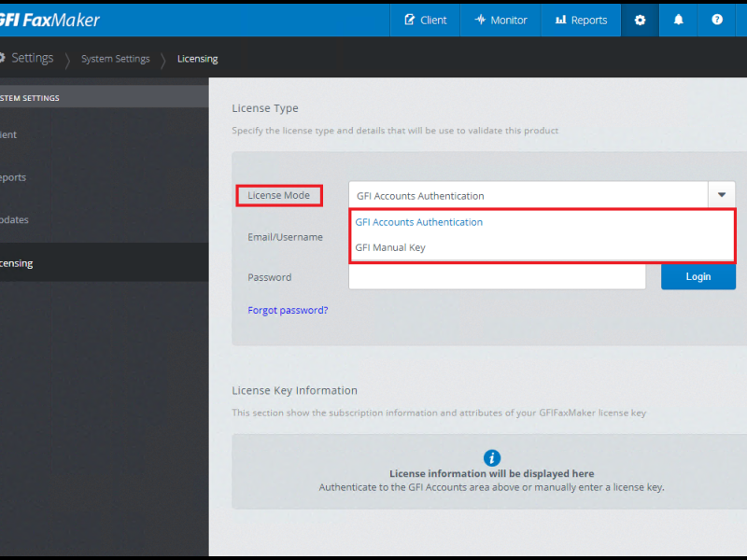The width and height of the screenshot is (747, 560).
Task: Click the Password label
Action: [x=269, y=277]
